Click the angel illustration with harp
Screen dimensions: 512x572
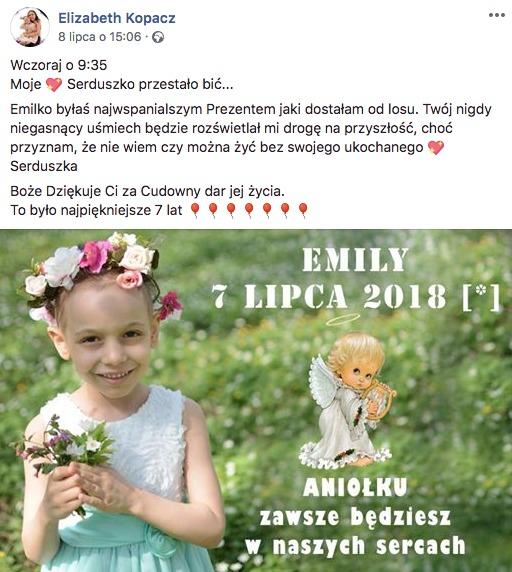click(x=346, y=399)
